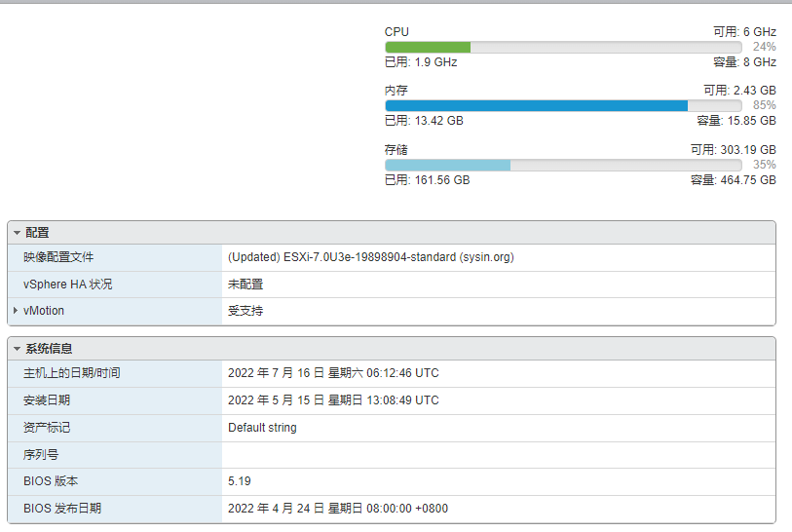Screen dimensions: 792x532
Task: Click the memory 已用: 13.42 GB text
Action: (424, 121)
